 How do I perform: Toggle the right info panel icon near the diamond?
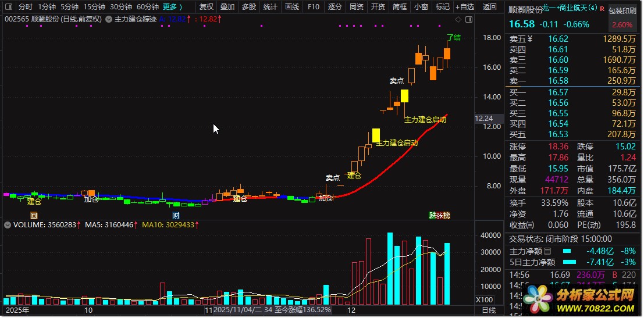point(469,19)
